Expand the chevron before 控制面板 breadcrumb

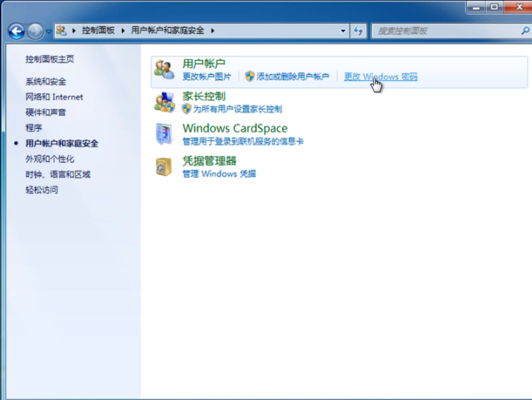[x=73, y=31]
